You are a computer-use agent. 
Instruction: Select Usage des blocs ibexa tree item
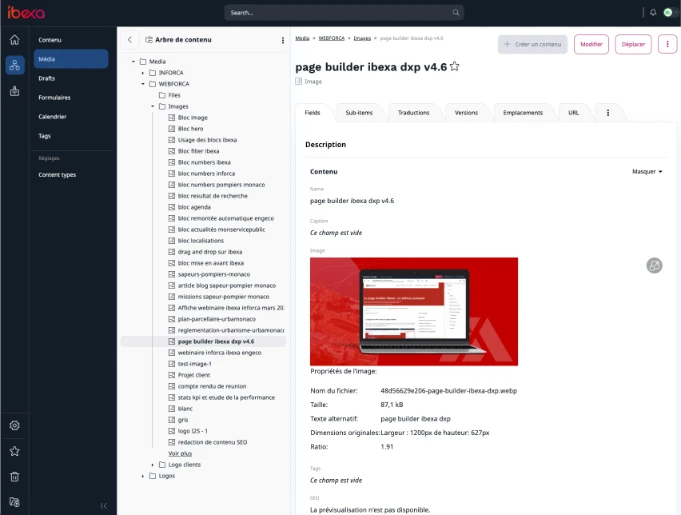(207, 140)
